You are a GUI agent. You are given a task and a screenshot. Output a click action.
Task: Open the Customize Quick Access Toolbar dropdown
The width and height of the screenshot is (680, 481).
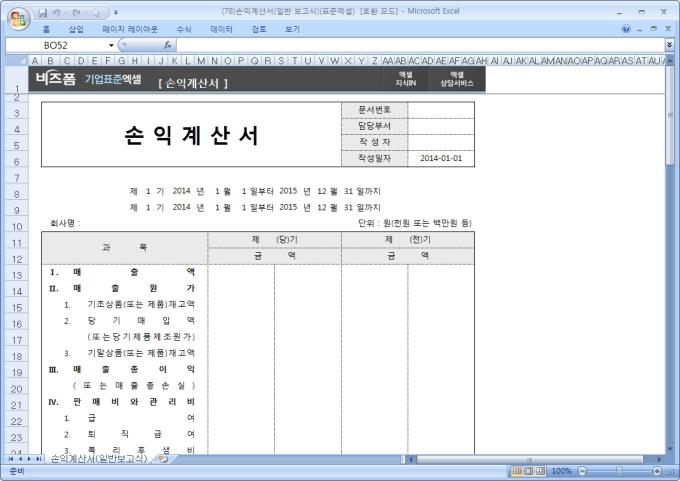click(x=116, y=13)
